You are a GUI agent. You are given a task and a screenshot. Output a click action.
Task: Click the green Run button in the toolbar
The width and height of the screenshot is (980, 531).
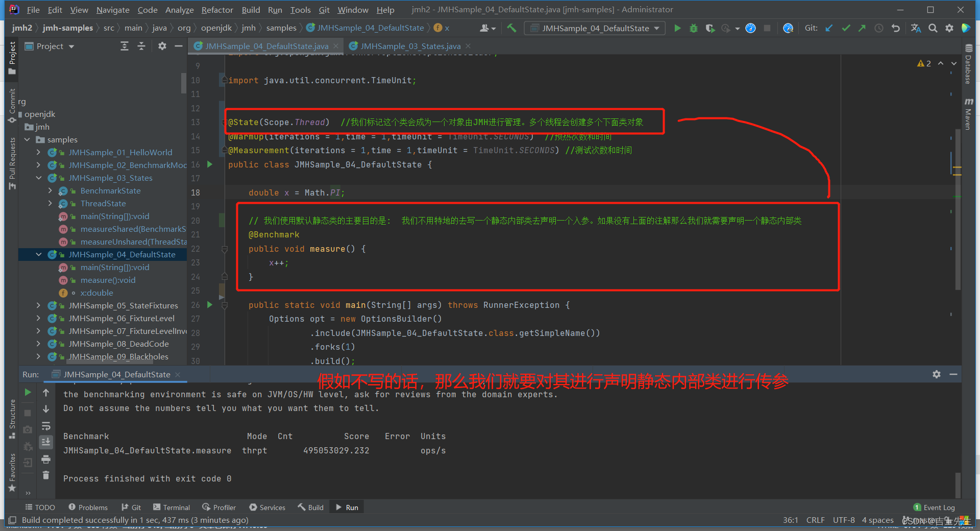(x=677, y=28)
